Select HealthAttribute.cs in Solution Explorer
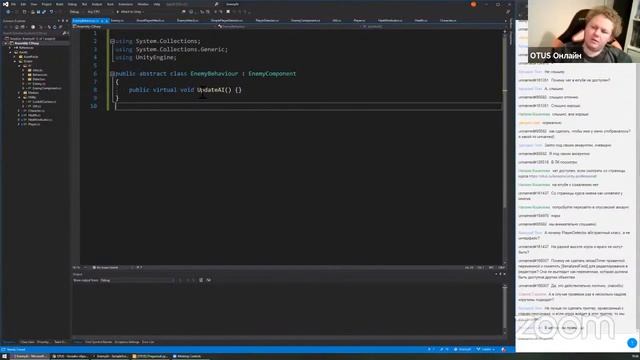 40,120
